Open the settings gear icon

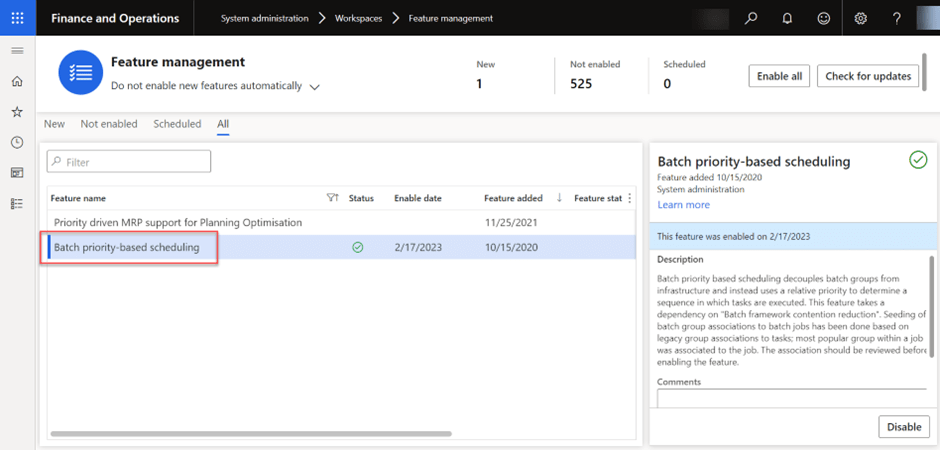(861, 18)
